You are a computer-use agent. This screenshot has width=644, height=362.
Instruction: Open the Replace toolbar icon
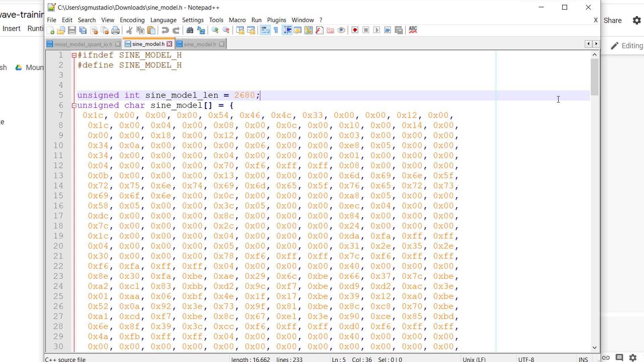pos(201,31)
